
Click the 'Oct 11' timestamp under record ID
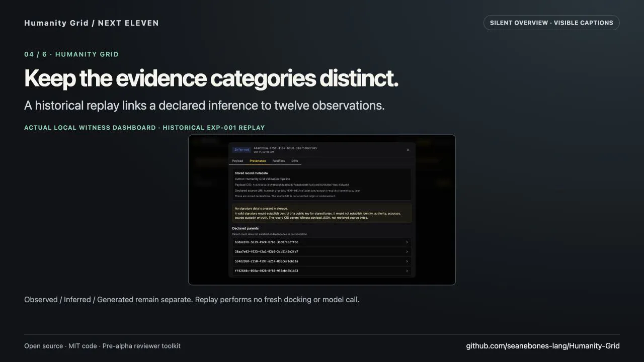[x=264, y=152]
